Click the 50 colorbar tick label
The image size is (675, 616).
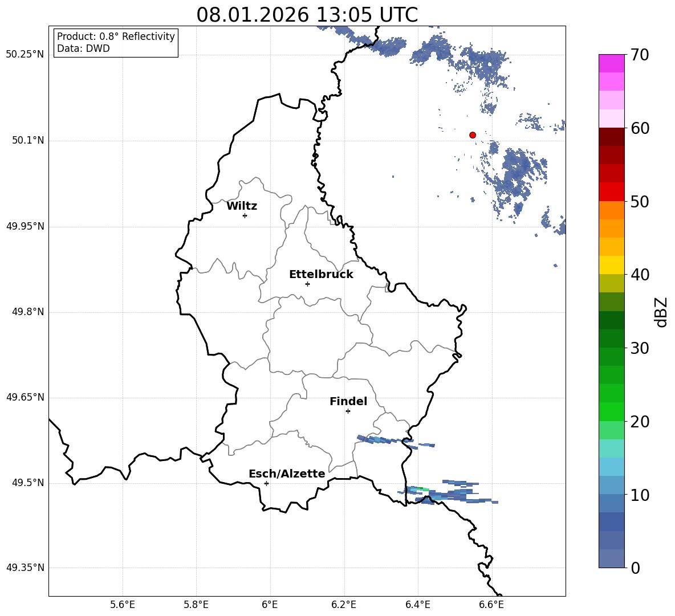[x=640, y=201]
